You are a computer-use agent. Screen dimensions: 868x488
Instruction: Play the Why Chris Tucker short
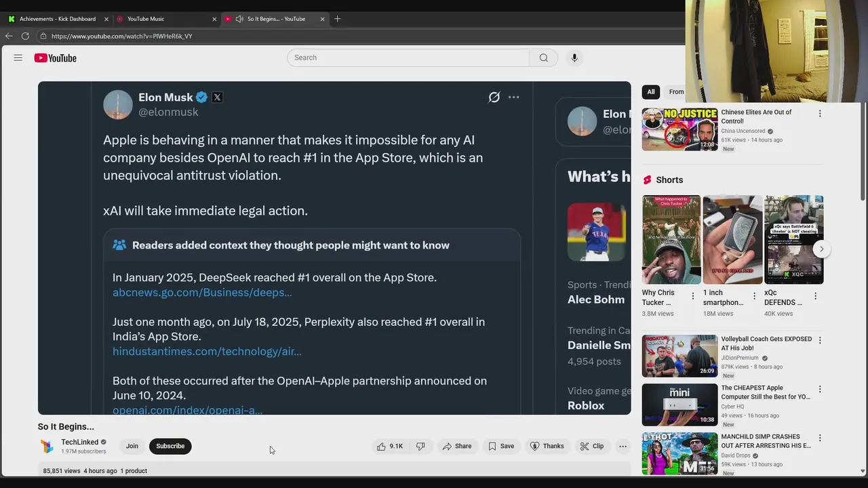671,240
